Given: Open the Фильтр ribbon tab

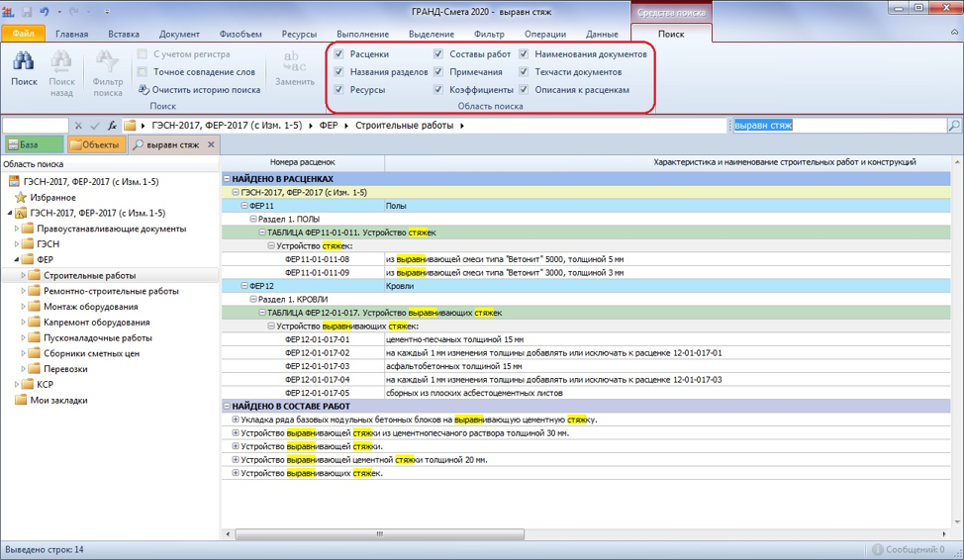Looking at the screenshot, I should pos(489,34).
